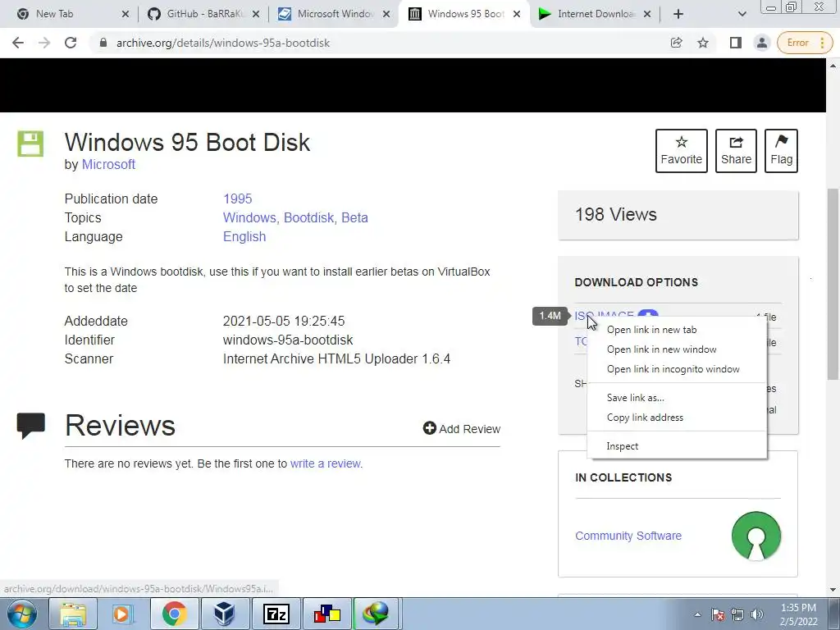Viewport: 840px width, 630px height.
Task: Bookmark this page with the star icon
Action: tap(703, 43)
